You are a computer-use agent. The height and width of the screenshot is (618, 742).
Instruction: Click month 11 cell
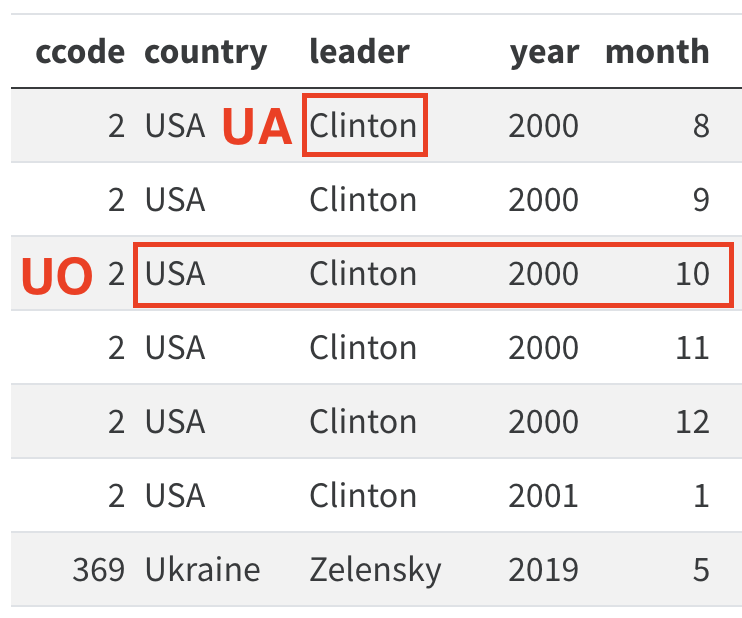692,348
